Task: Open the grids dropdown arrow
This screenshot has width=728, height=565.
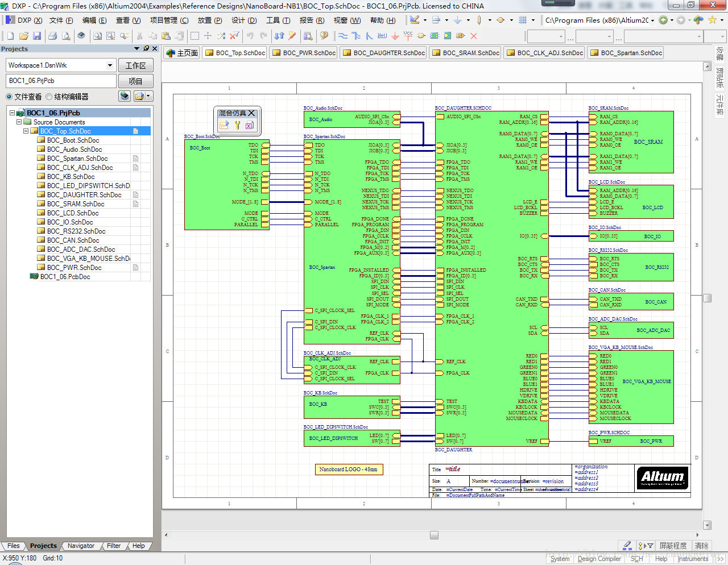Action: click(533, 20)
